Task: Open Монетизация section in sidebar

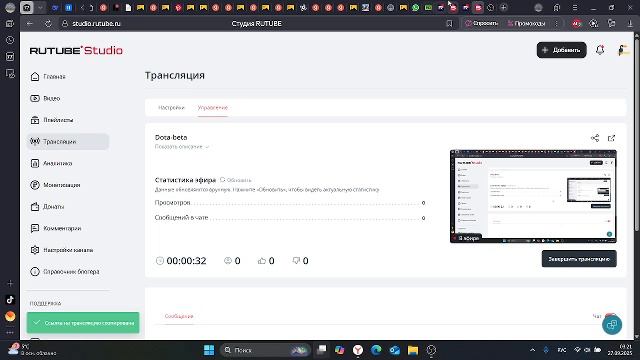Action: [x=55, y=185]
